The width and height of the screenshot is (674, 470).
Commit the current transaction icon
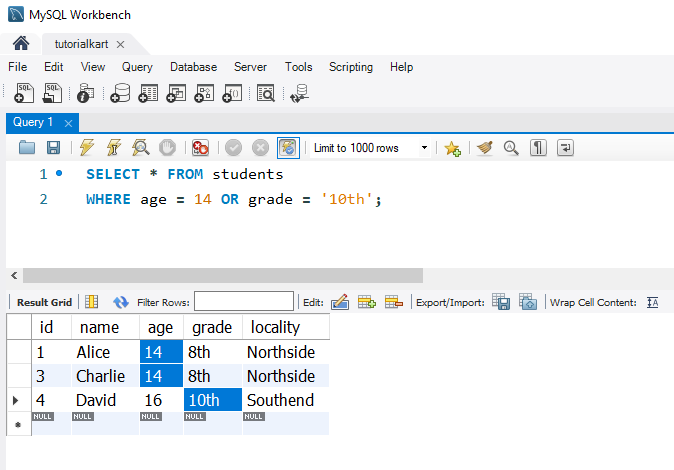233,147
